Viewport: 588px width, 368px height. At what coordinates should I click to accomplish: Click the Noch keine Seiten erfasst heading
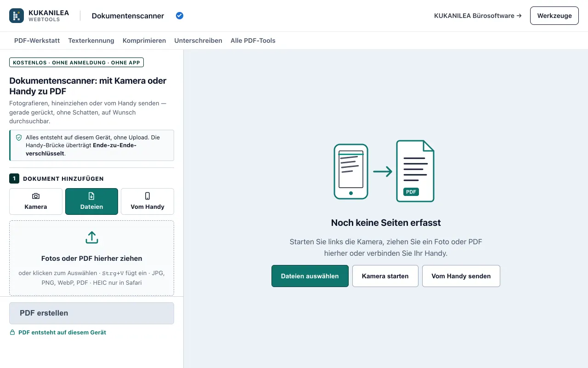pos(386,223)
